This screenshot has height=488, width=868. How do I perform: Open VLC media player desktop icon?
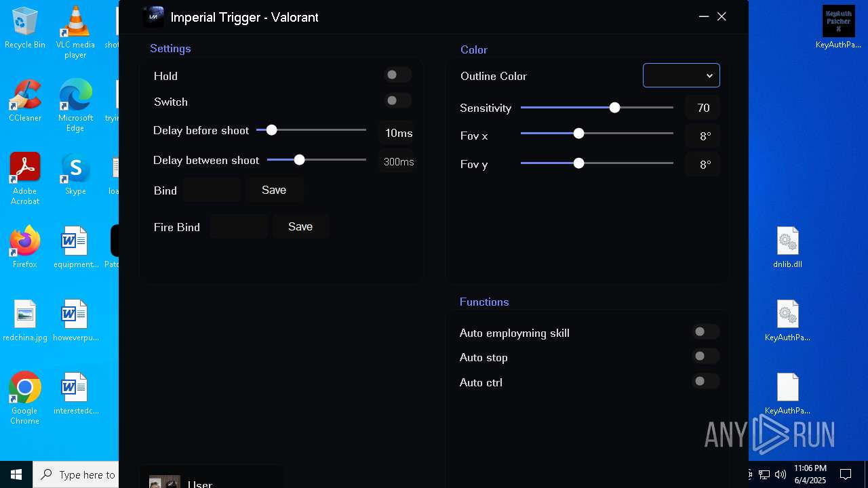[x=75, y=32]
